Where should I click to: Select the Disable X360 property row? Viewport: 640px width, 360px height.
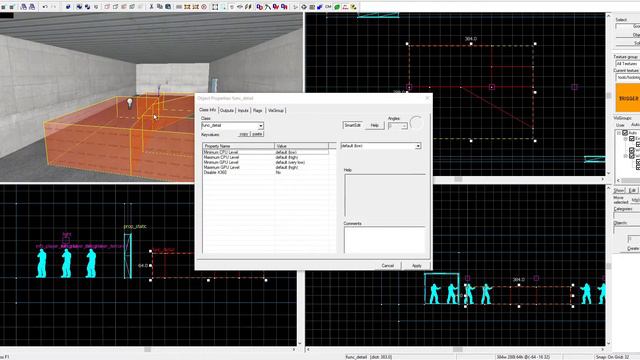tap(265, 172)
